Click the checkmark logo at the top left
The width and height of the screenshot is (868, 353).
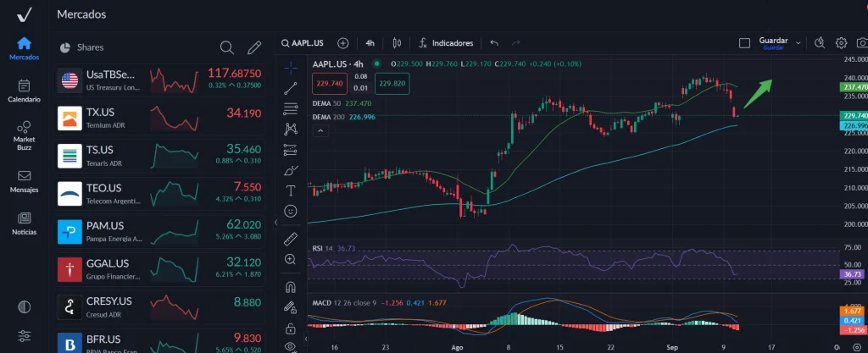24,15
